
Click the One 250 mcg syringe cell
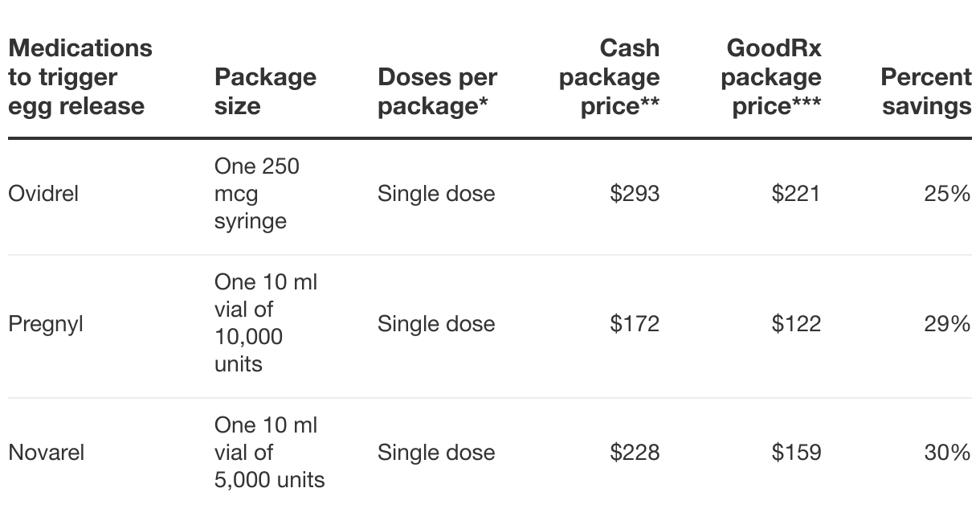pyautogui.click(x=256, y=194)
